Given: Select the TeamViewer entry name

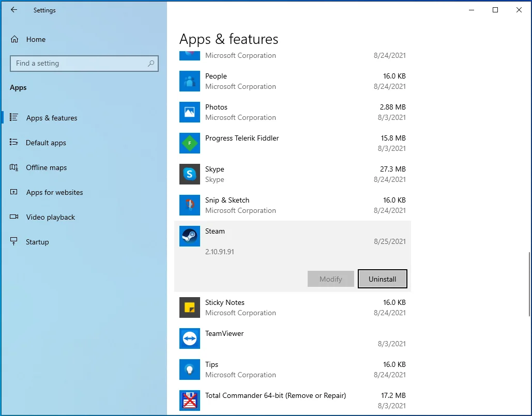Looking at the screenshot, I should point(224,333).
